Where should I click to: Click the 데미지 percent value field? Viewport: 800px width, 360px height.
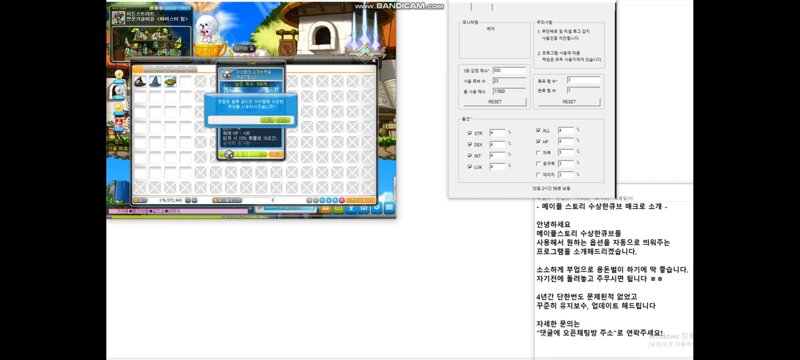coord(566,174)
